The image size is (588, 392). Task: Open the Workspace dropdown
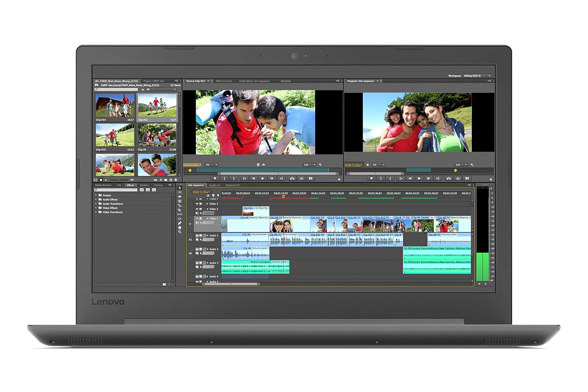click(477, 76)
